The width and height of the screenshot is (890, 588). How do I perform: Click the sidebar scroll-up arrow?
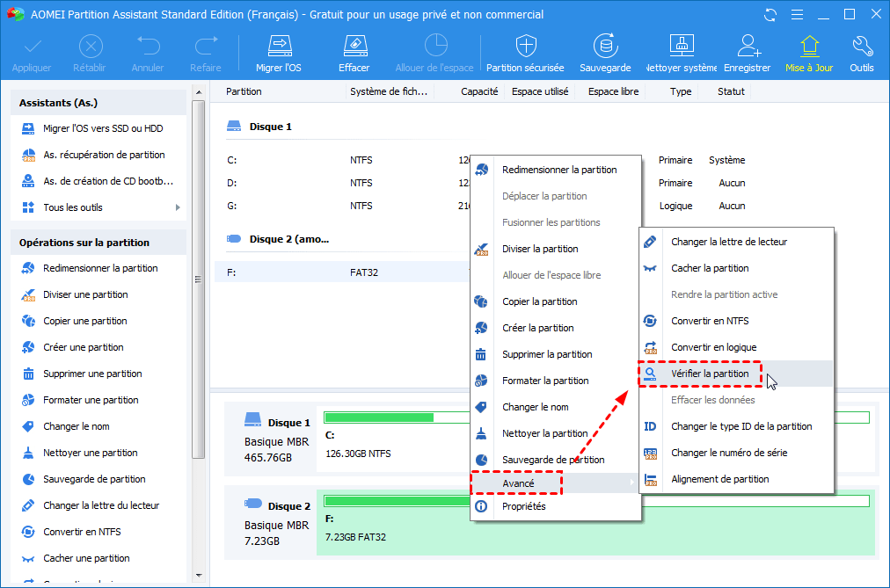[199, 92]
